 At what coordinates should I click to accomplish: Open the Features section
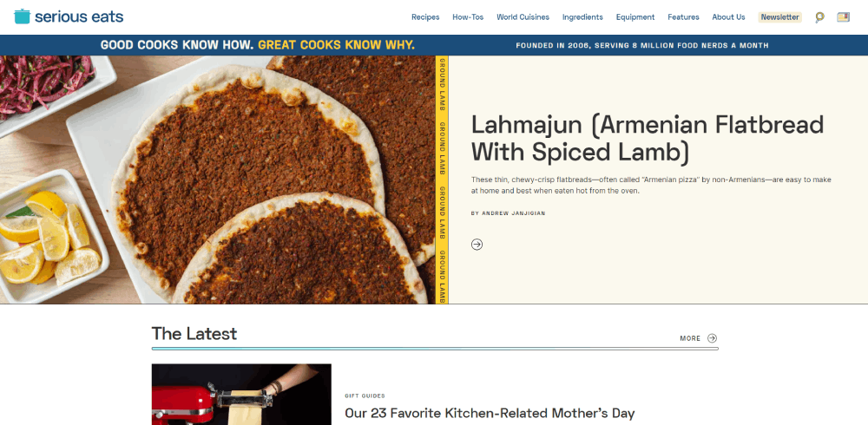(683, 17)
